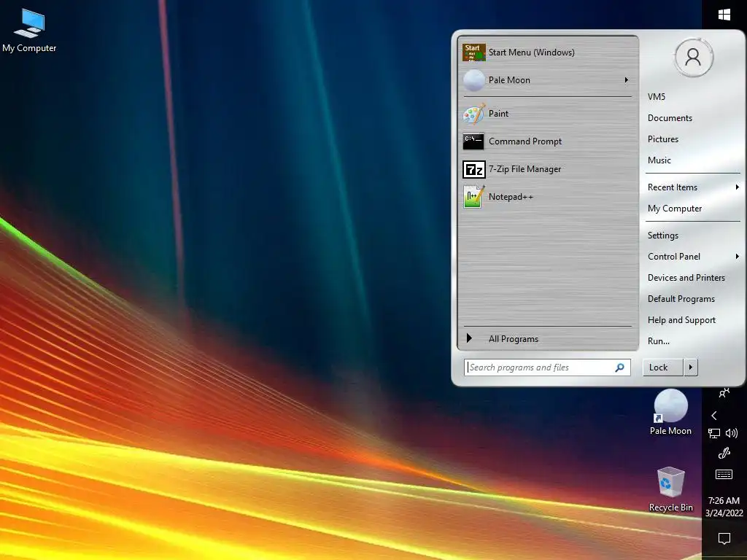
Task: Click the All Programs label
Action: pos(513,338)
